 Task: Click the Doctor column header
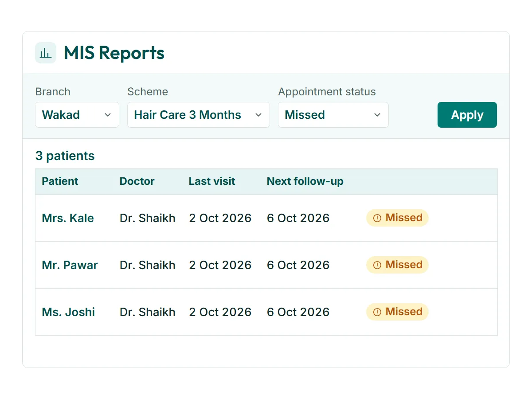click(x=137, y=181)
